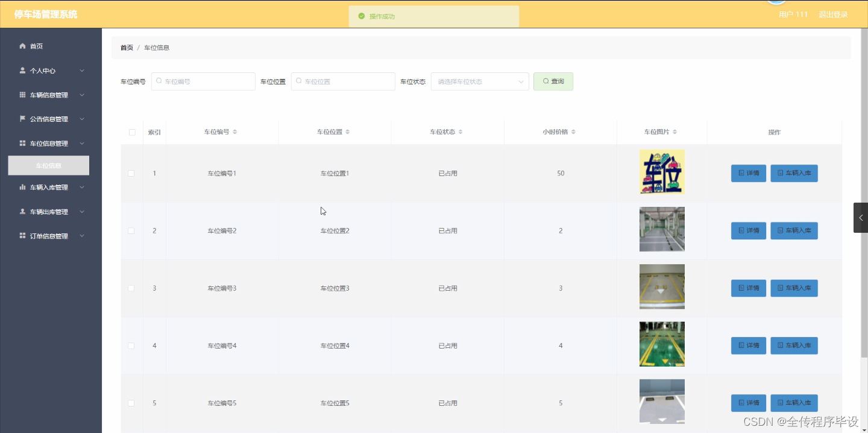This screenshot has height=433, width=868.
Task: Click 车辆入库 button for 车位编号4
Action: tap(794, 346)
